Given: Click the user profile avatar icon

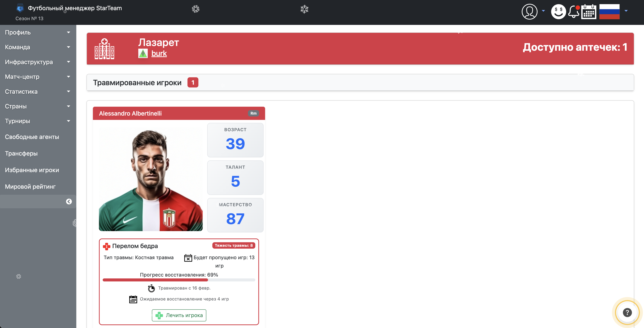Looking at the screenshot, I should point(529,11).
